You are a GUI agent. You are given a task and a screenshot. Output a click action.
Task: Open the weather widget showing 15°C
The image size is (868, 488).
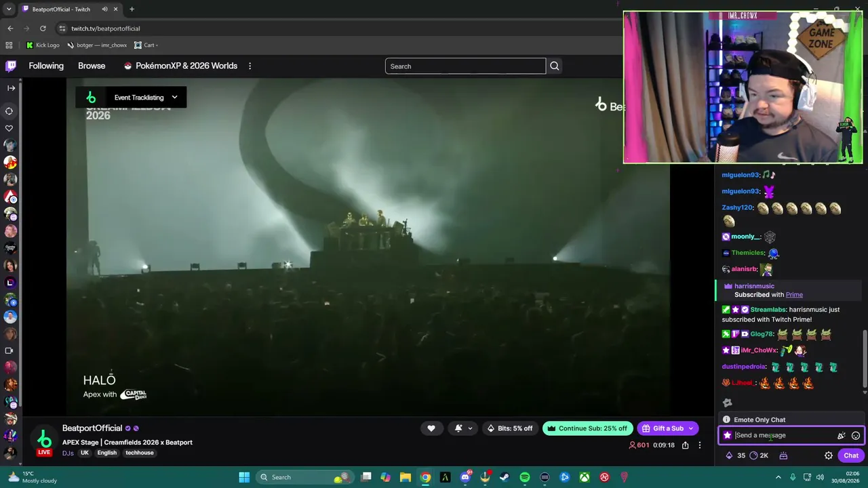31,477
